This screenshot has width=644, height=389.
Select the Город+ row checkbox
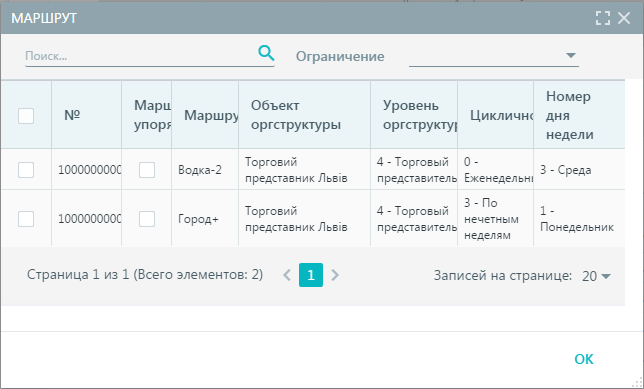click(26, 219)
